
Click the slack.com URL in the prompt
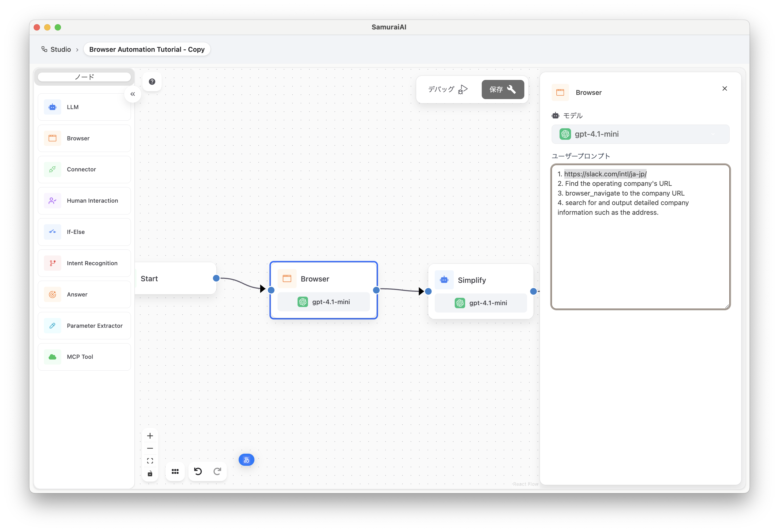[x=605, y=174]
